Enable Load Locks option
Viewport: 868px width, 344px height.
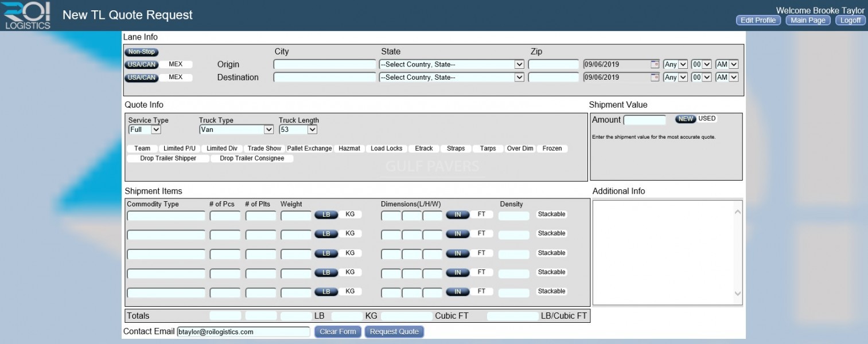click(x=387, y=148)
